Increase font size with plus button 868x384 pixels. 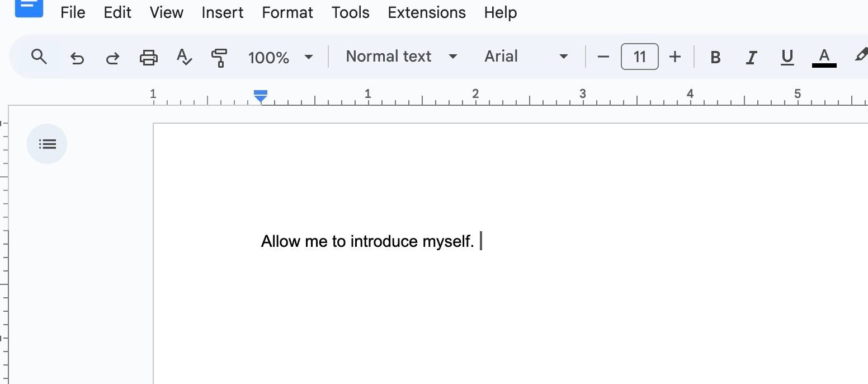click(x=675, y=57)
